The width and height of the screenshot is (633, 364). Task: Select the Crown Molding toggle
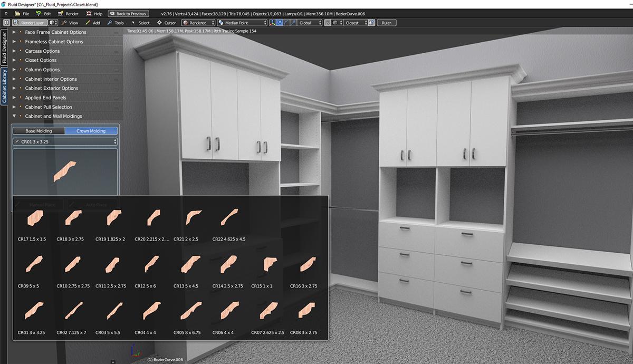91,131
